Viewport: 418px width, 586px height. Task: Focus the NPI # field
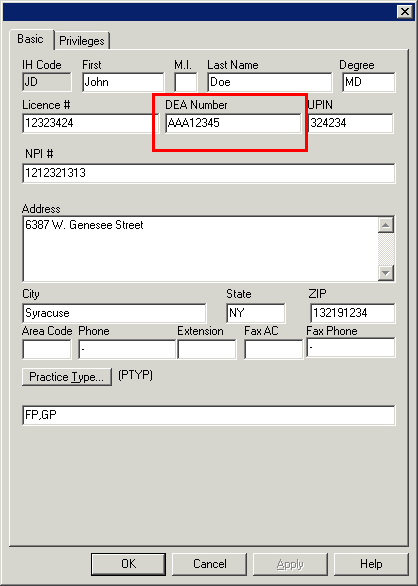[x=209, y=173]
